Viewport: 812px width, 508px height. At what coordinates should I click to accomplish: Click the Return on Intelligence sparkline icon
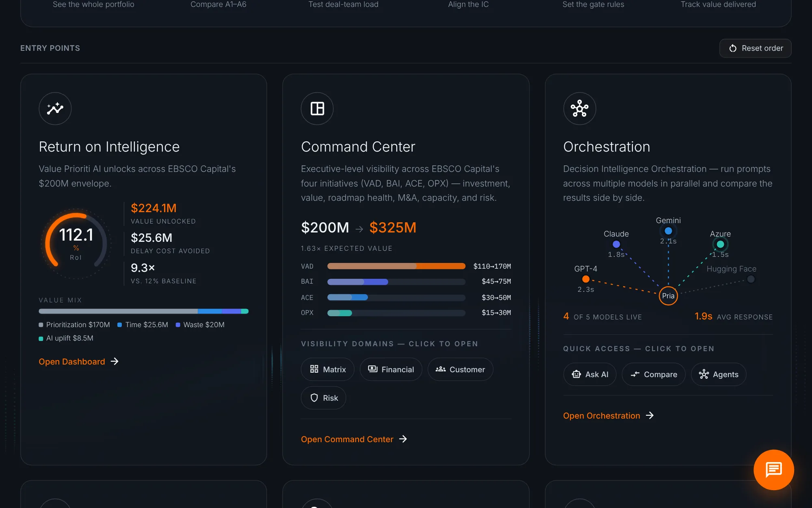pyautogui.click(x=55, y=109)
